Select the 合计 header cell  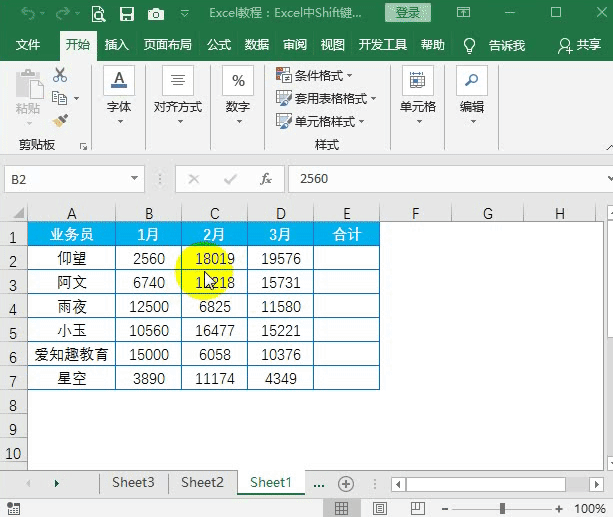[346, 234]
